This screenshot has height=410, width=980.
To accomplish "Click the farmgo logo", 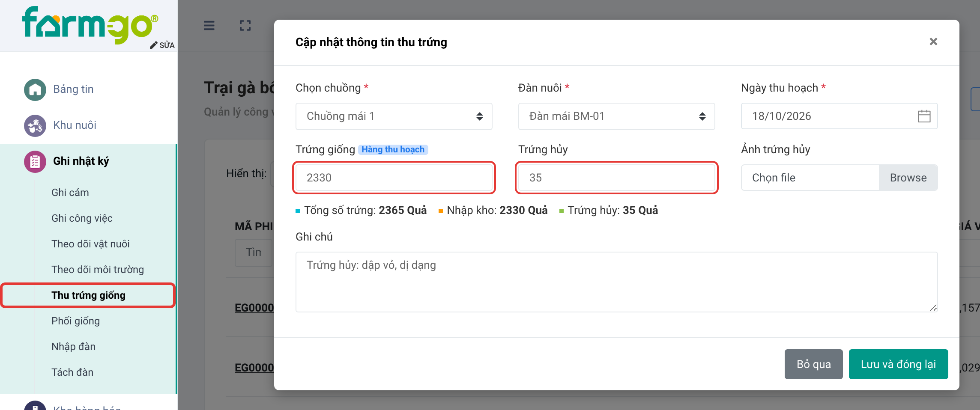I will click(x=90, y=25).
